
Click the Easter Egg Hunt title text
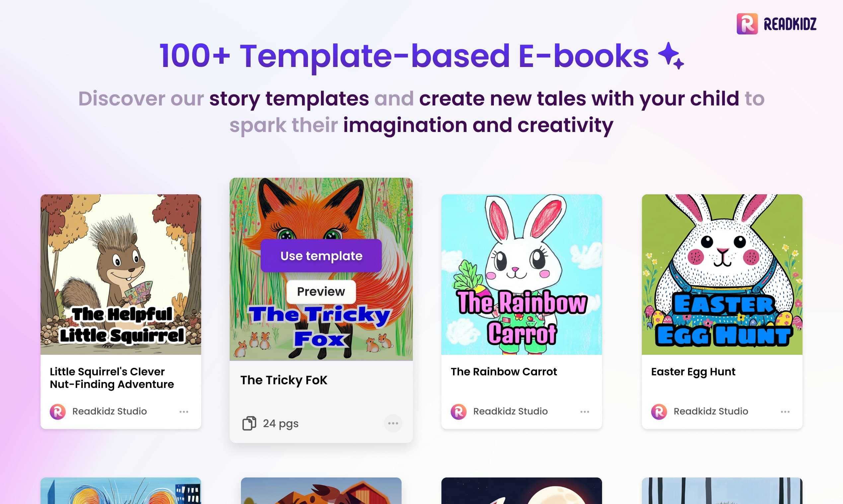point(693,372)
